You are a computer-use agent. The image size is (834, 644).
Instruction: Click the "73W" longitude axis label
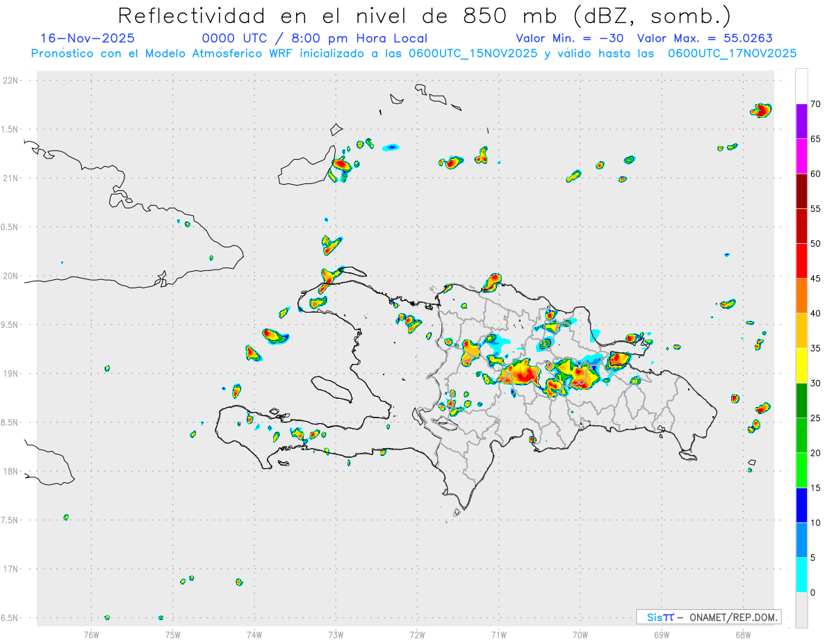[336, 634]
